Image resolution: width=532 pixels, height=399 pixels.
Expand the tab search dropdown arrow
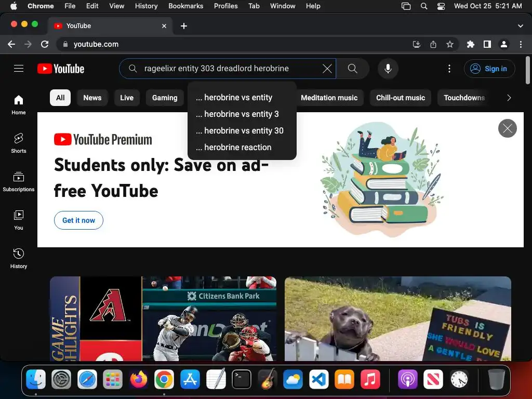[520, 26]
